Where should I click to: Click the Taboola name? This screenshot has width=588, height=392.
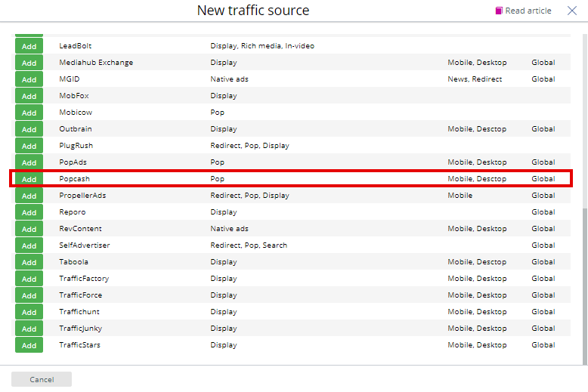point(73,261)
